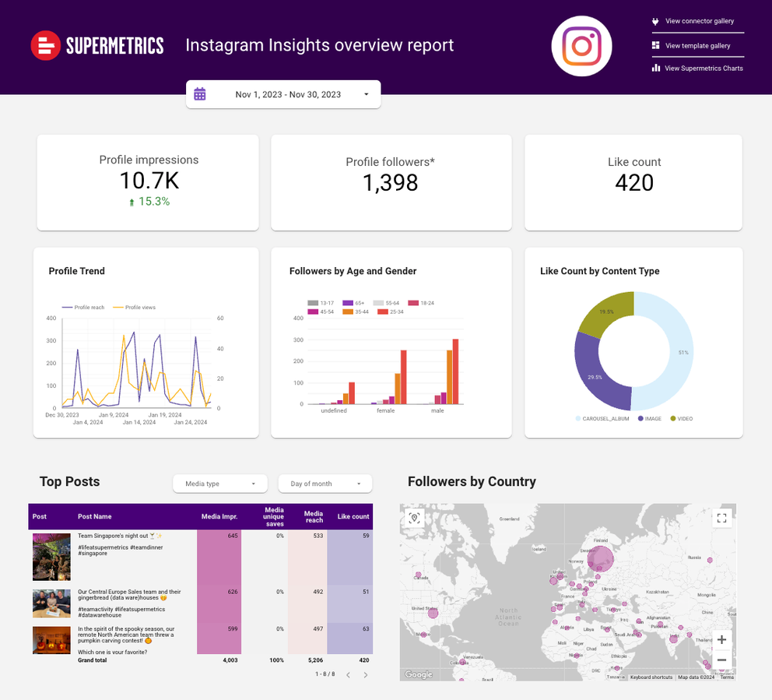Click the location pin icon on the map
Viewport: 772px width, 700px height.
(415, 517)
